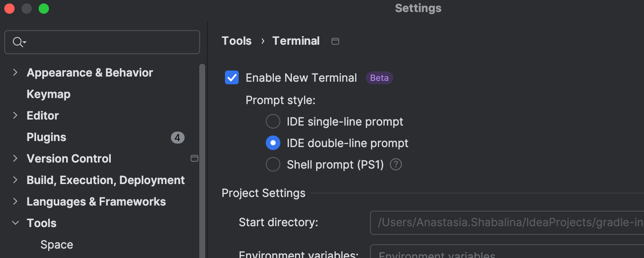Expand the Appearance & Behavior section
Image resolution: width=644 pixels, height=258 pixels.
click(15, 73)
